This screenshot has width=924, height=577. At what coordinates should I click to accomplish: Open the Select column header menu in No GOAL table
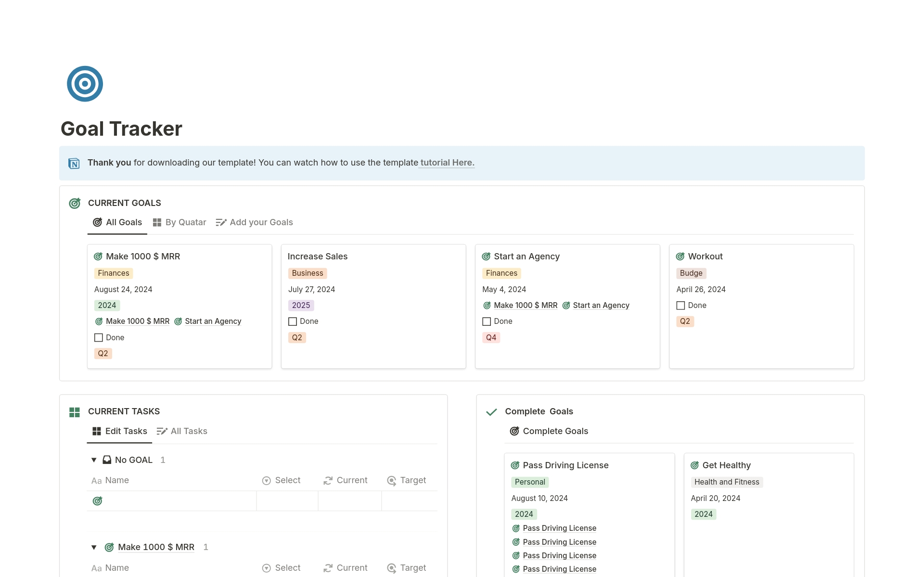tap(282, 480)
